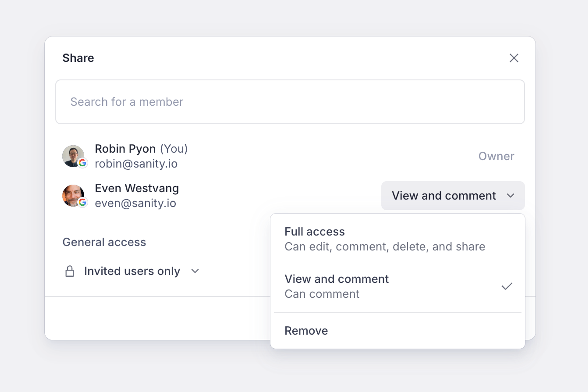The image size is (588, 392).
Task: Click chevron arrow in View and comment button
Action: (510, 196)
